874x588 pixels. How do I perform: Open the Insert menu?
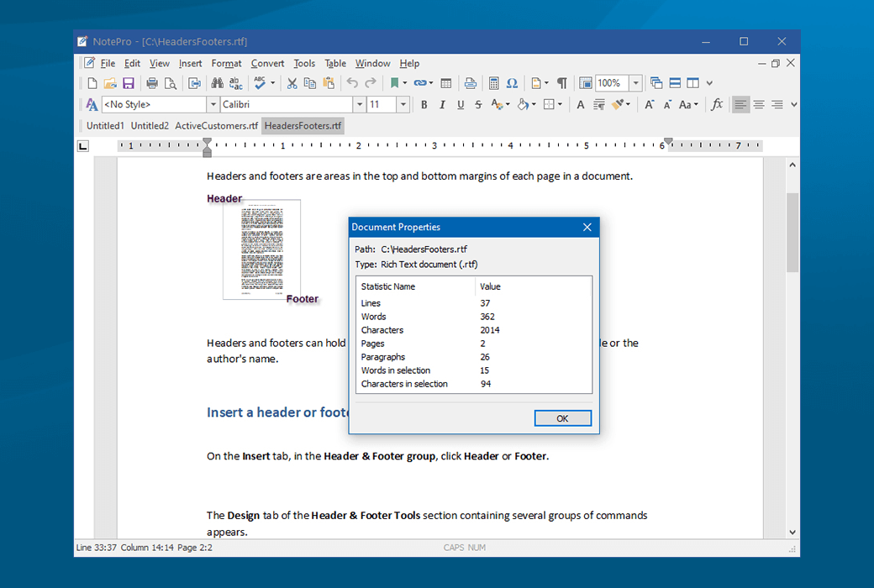[190, 64]
